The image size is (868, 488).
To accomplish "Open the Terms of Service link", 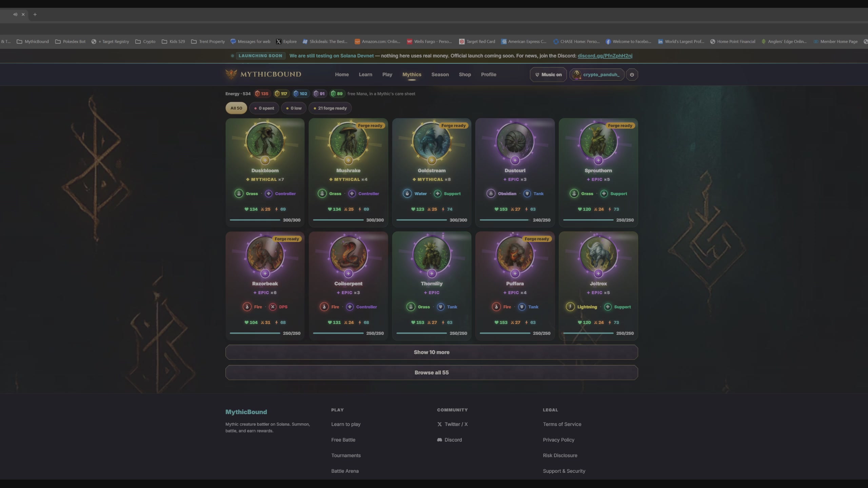I will [562, 424].
